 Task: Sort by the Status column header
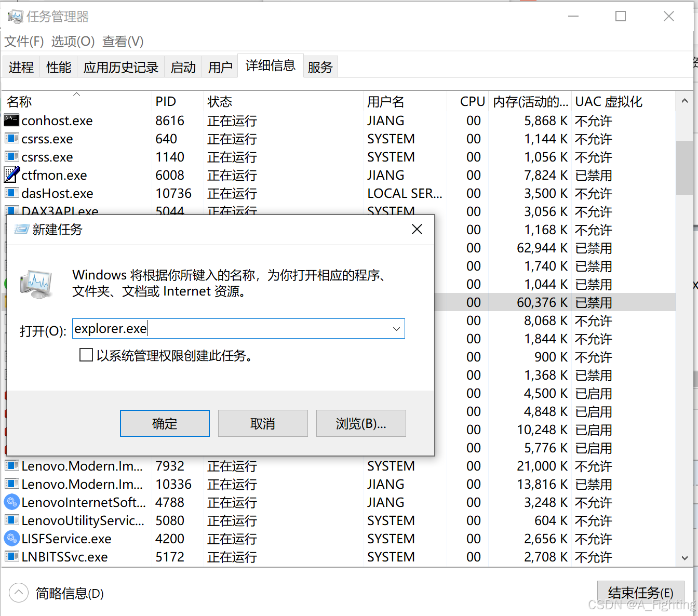tap(284, 101)
